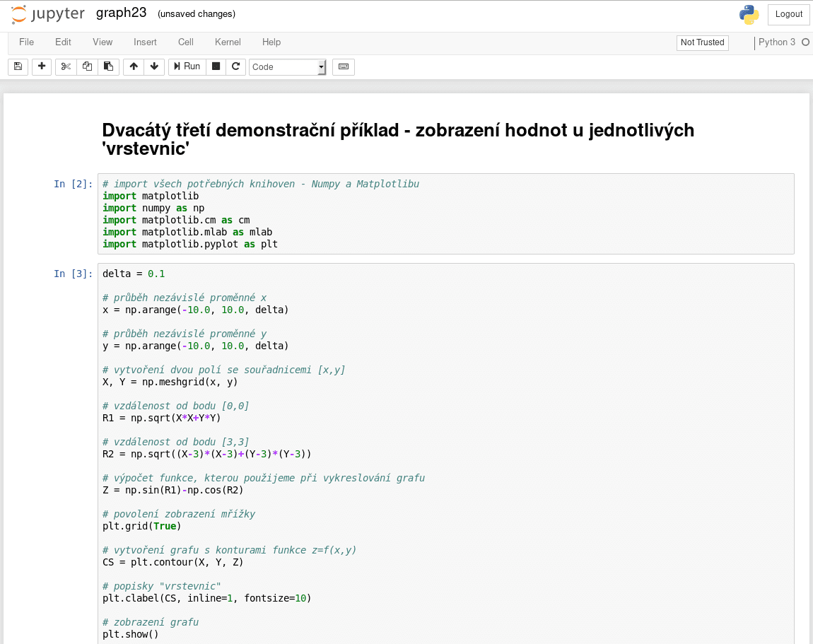This screenshot has width=813, height=644.
Task: Open the View menu
Action: click(x=103, y=42)
